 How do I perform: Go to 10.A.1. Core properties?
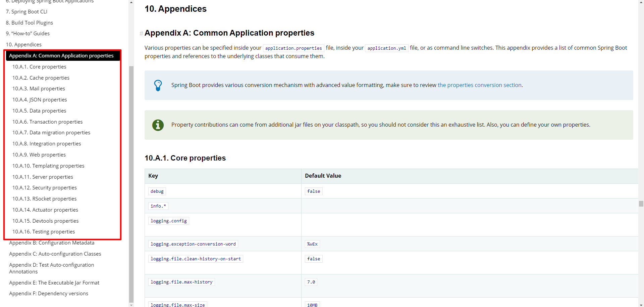point(39,67)
